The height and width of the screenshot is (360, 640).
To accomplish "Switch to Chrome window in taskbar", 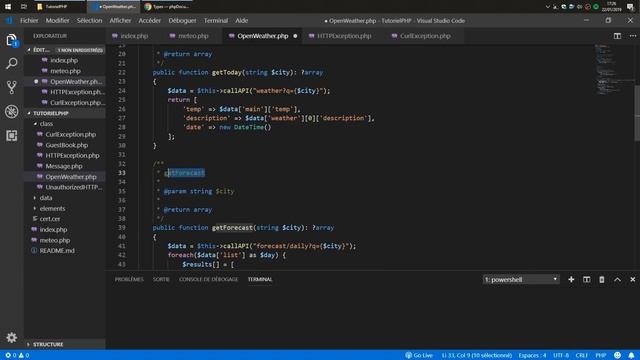I will 168,7.
